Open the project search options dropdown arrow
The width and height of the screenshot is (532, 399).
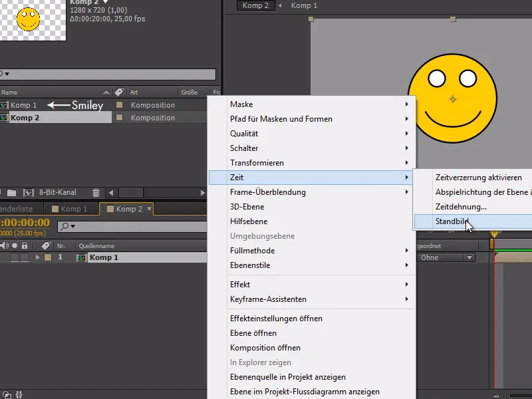(x=7, y=74)
